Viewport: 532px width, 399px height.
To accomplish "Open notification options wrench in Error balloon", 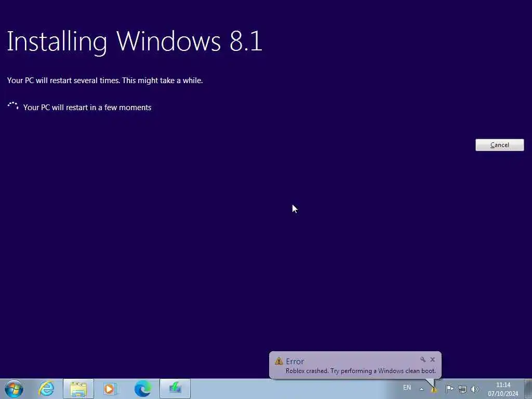I will [423, 360].
